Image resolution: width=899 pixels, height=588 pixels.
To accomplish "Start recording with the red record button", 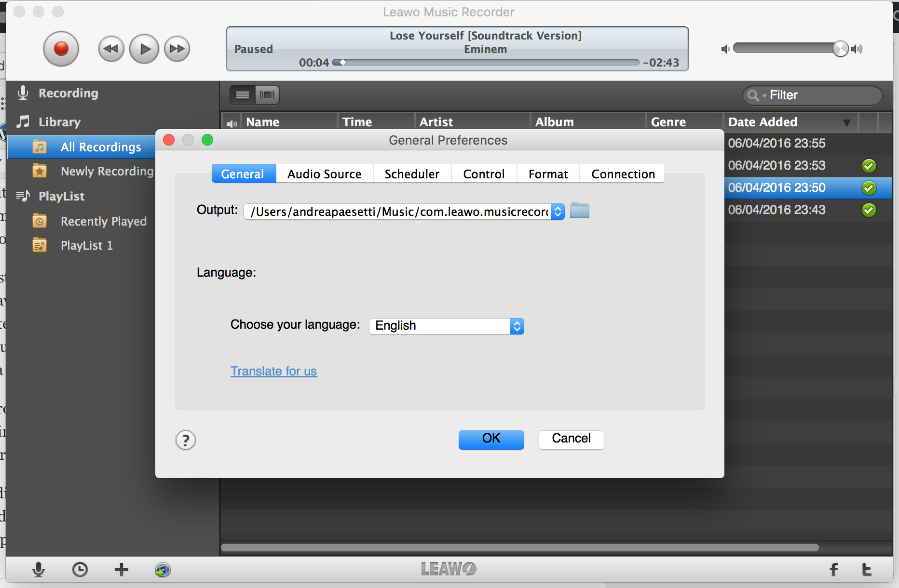I will tap(61, 49).
